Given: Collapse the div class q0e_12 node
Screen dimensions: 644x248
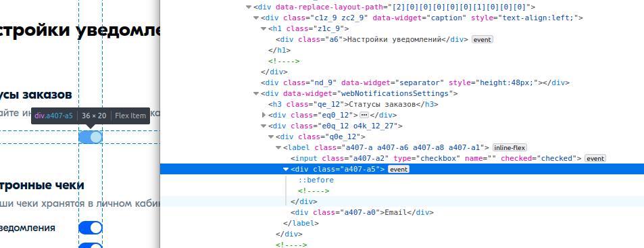Looking at the screenshot, I should (x=271, y=137).
